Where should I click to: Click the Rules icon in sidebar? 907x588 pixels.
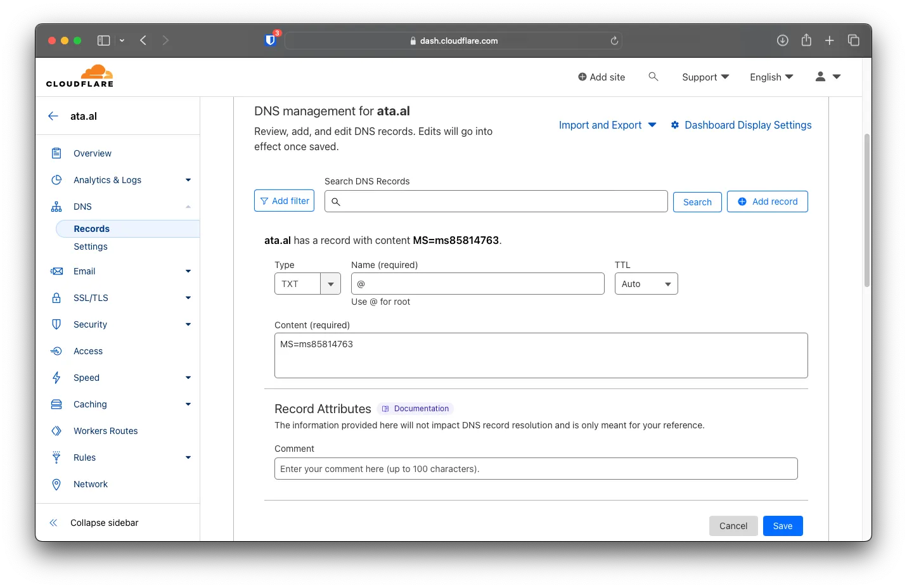[x=56, y=457]
